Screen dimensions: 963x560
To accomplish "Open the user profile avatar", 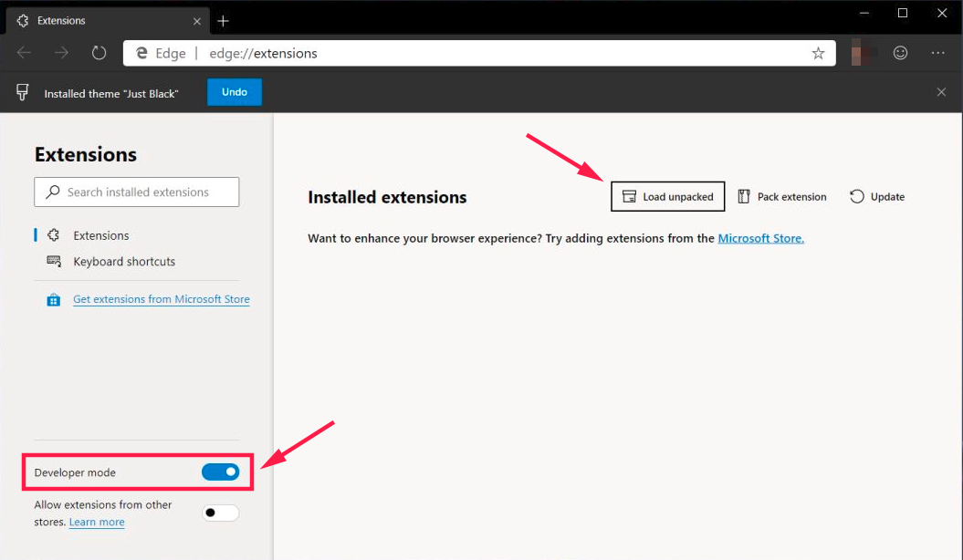I will coord(864,53).
